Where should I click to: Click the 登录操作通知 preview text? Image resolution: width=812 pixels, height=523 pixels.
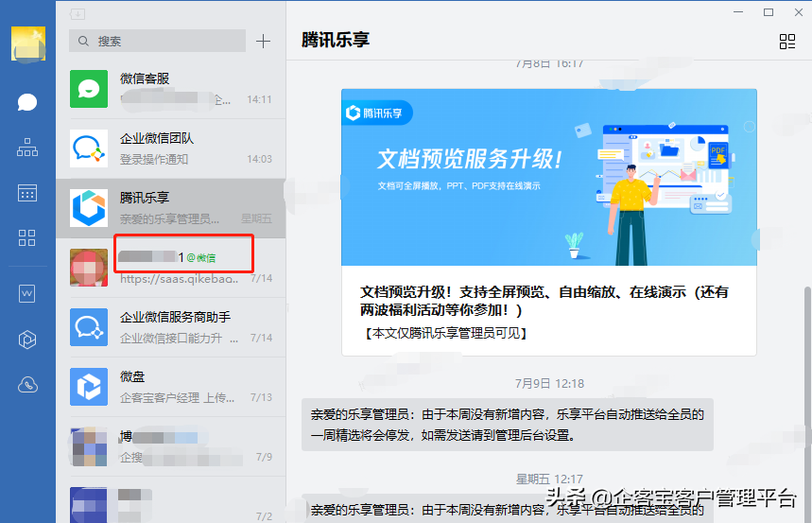tap(154, 159)
